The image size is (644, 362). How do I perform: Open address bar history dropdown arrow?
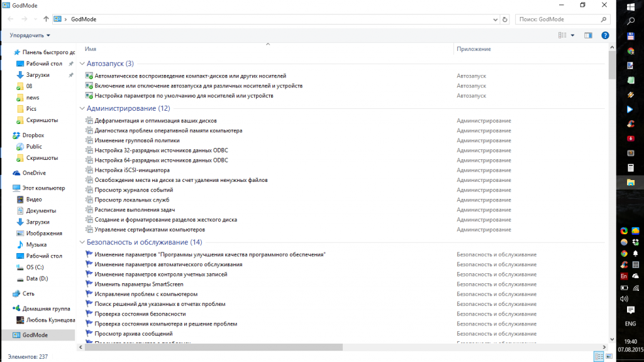tap(496, 20)
